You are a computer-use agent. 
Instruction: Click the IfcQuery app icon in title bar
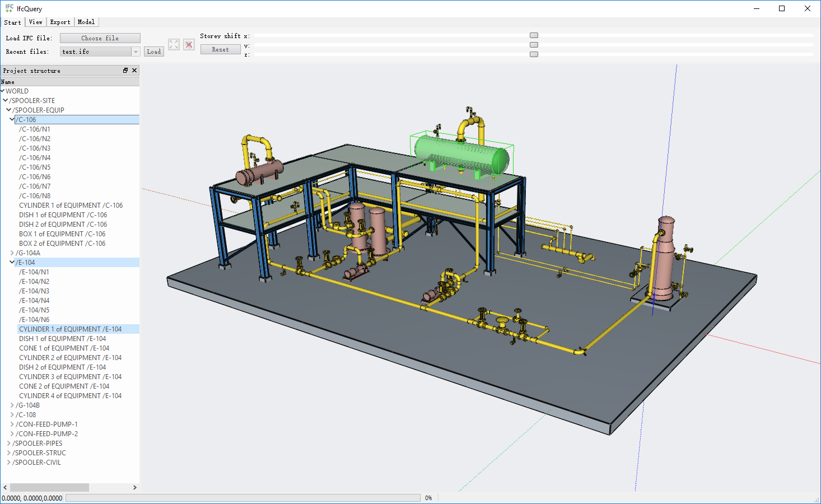9,8
